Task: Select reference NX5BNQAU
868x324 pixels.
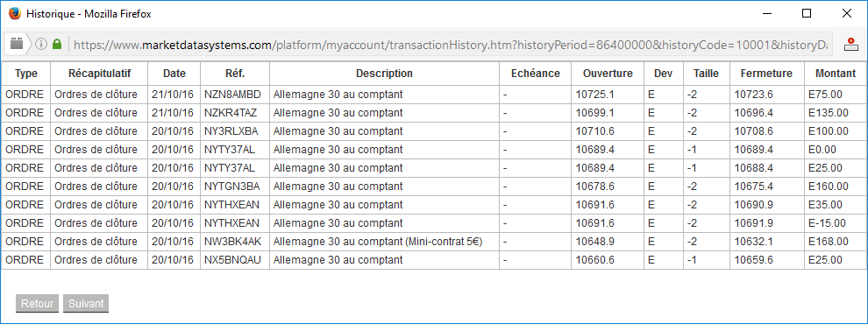Action: pos(233,260)
